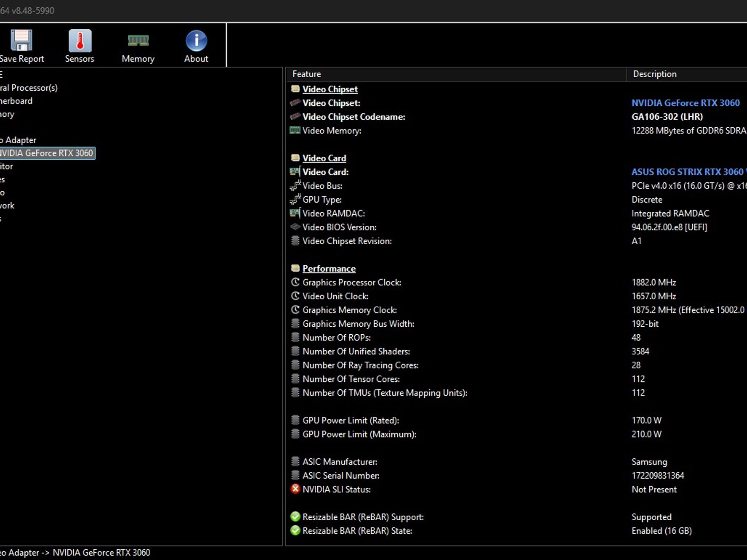Click the Description column header

tap(687, 74)
